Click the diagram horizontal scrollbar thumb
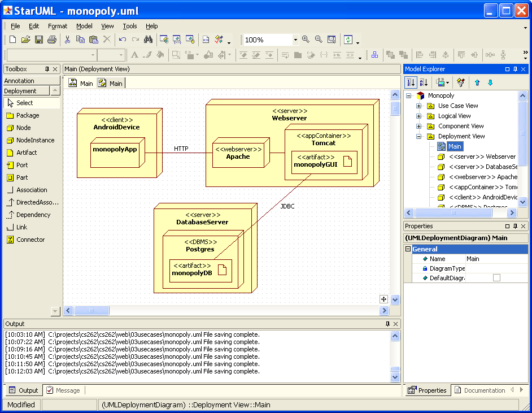532x413 pixels. pos(91,310)
